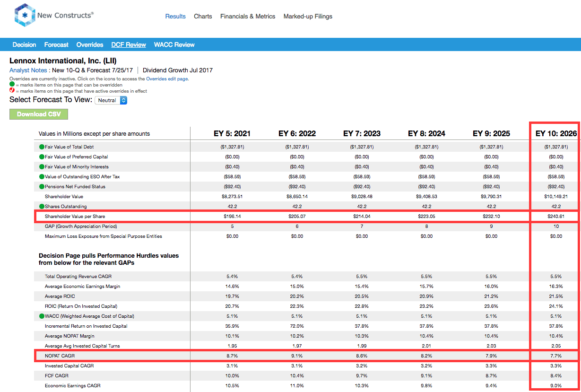Click the 21.5% Average ROIC value

tap(556, 296)
